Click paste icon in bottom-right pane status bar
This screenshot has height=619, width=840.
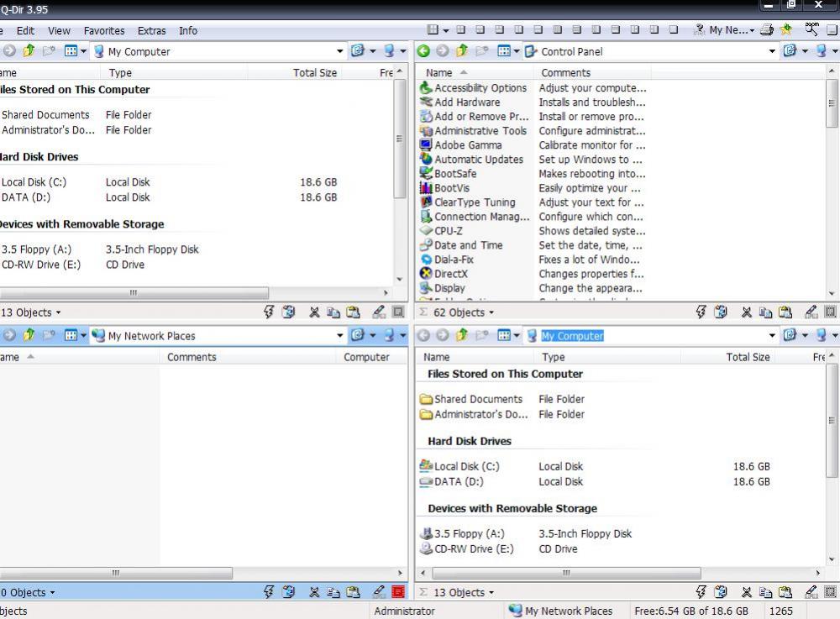pyautogui.click(x=785, y=592)
